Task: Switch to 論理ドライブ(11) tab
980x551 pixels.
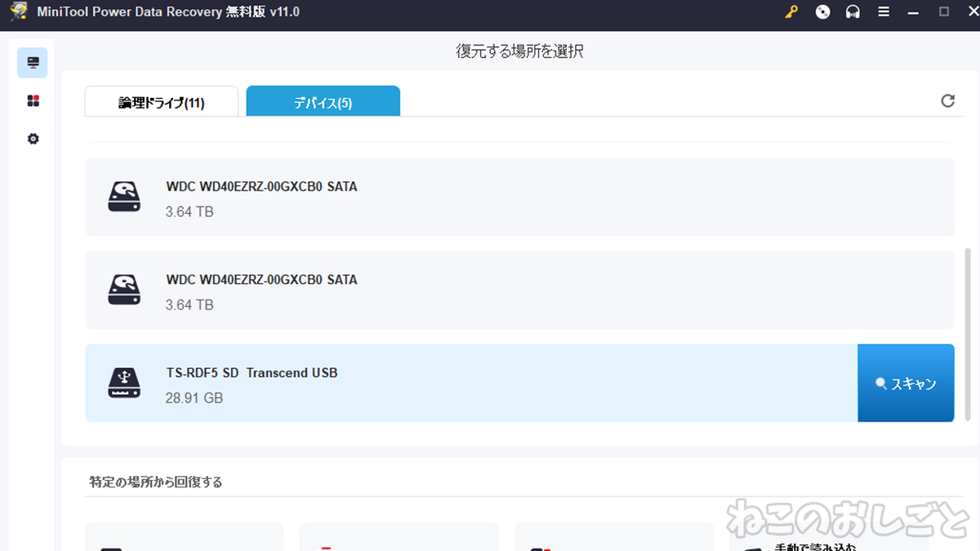Action: click(x=162, y=101)
